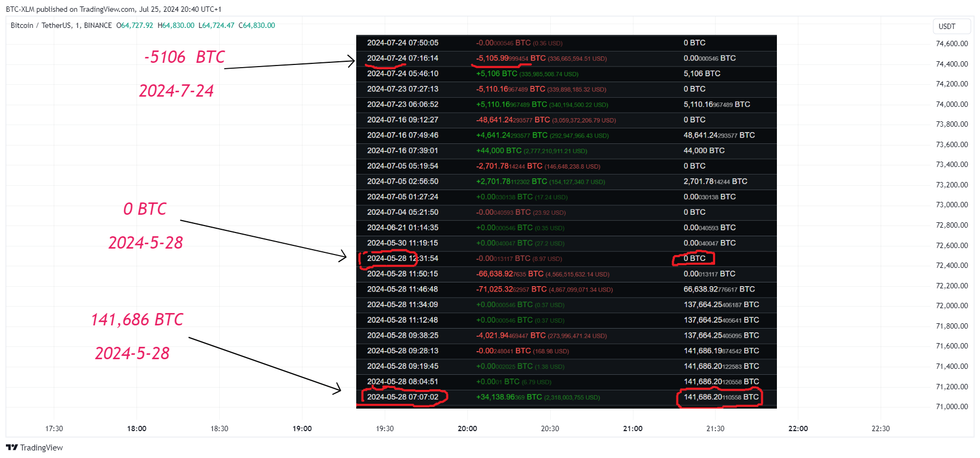Click the 19:00 time axis label

[x=302, y=428]
